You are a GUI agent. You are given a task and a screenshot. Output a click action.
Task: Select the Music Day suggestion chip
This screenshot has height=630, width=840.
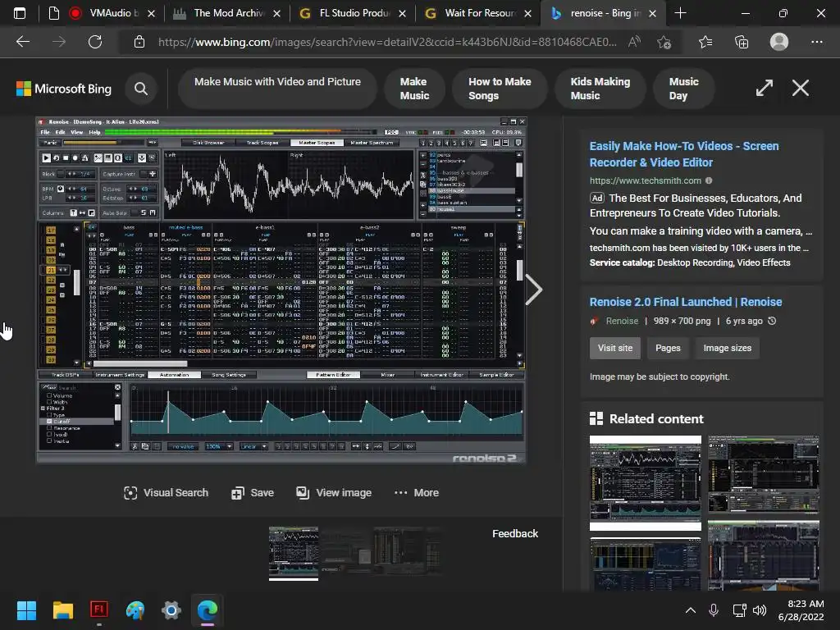[x=683, y=89]
